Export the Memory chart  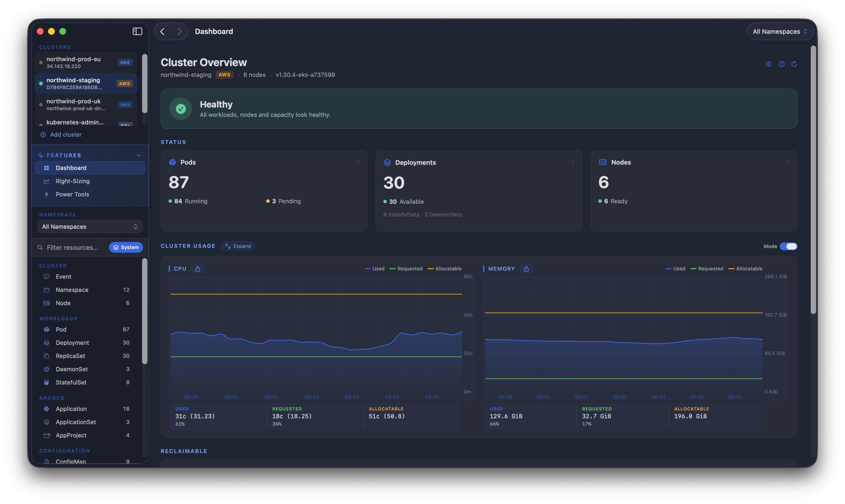tap(526, 269)
